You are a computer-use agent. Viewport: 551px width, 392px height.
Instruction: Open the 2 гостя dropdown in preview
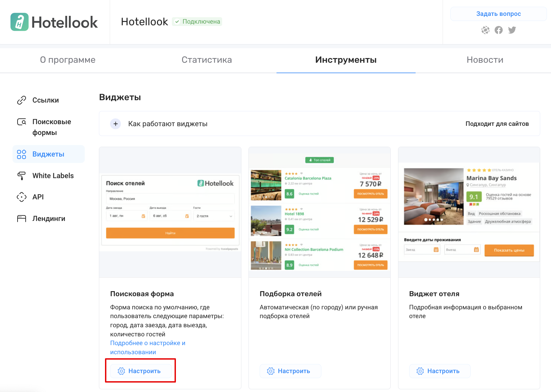(x=214, y=216)
